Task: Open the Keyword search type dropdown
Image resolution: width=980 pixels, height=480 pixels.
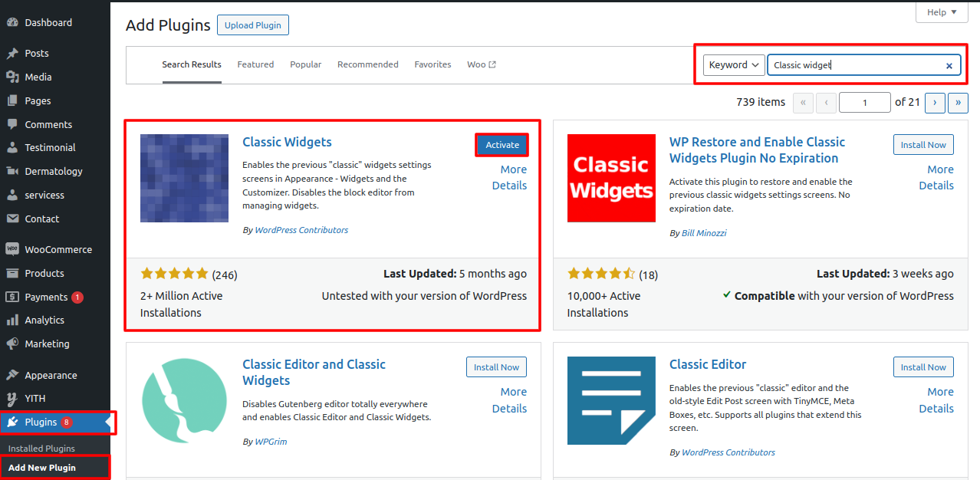Action: pos(734,65)
